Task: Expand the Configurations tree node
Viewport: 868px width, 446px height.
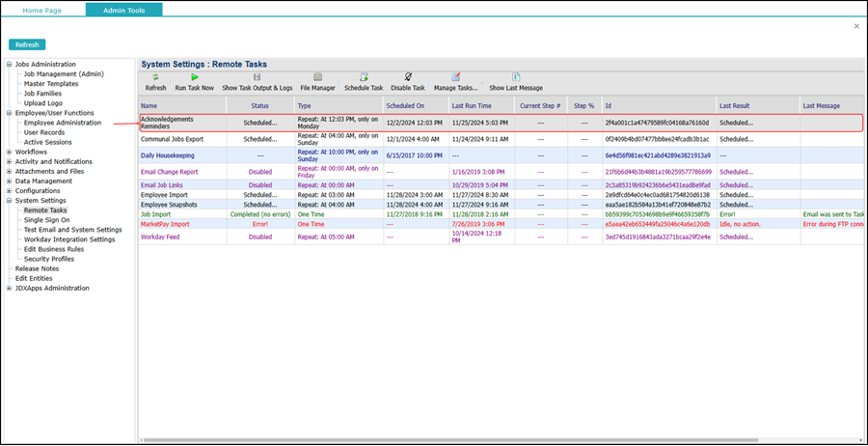Action: point(10,190)
